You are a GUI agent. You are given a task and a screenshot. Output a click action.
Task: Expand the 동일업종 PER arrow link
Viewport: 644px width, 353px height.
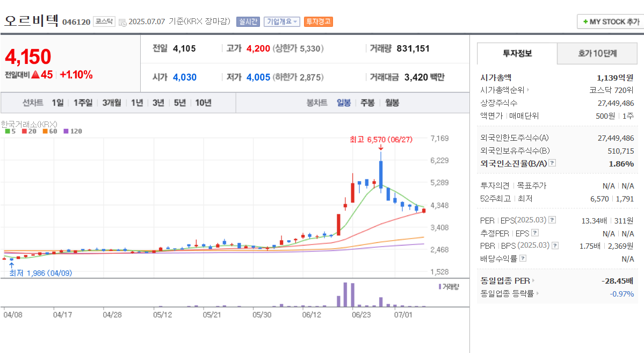pyautogui.click(x=533, y=281)
